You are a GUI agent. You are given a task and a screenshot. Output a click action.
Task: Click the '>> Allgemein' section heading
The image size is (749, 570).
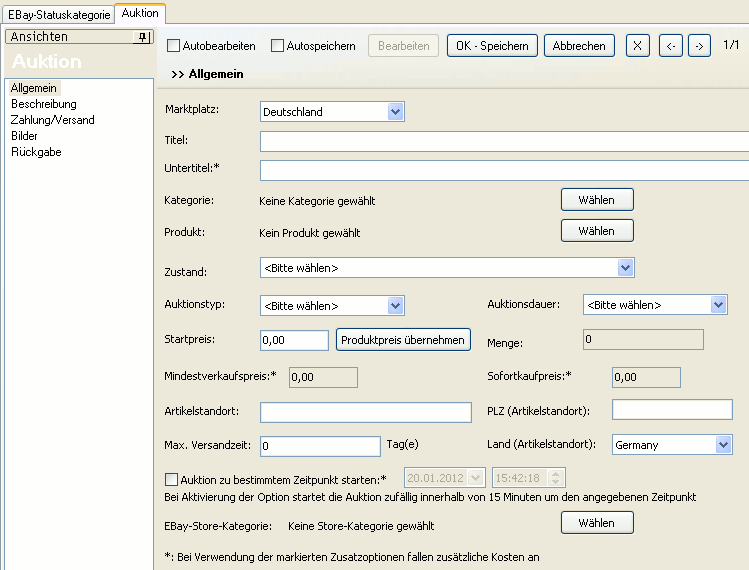[207, 74]
